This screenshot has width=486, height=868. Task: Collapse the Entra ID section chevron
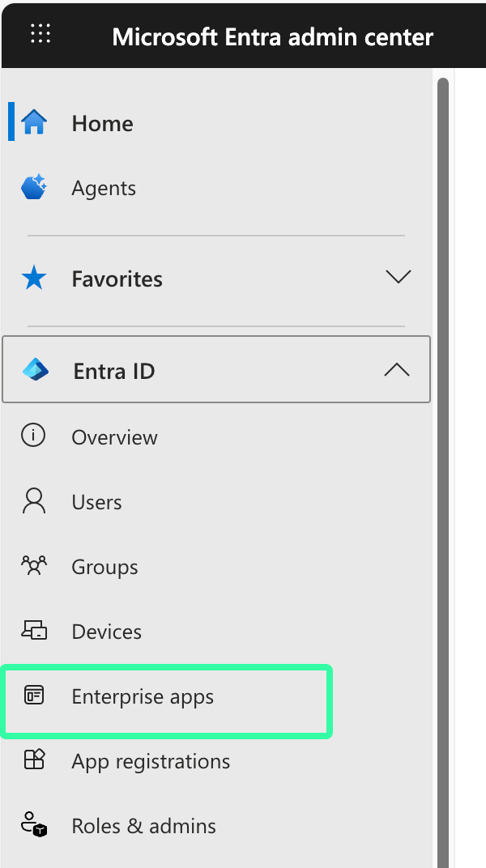(396, 370)
